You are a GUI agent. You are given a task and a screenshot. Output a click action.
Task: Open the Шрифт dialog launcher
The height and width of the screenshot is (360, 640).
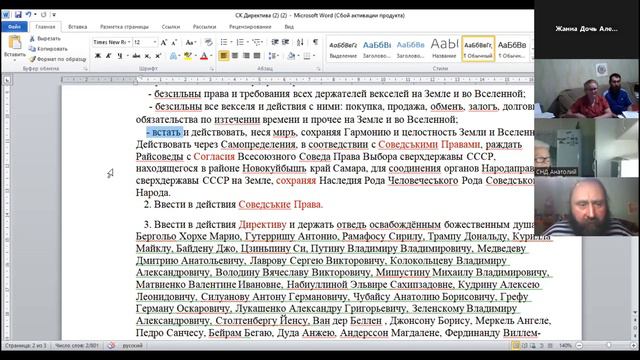click(x=211, y=69)
